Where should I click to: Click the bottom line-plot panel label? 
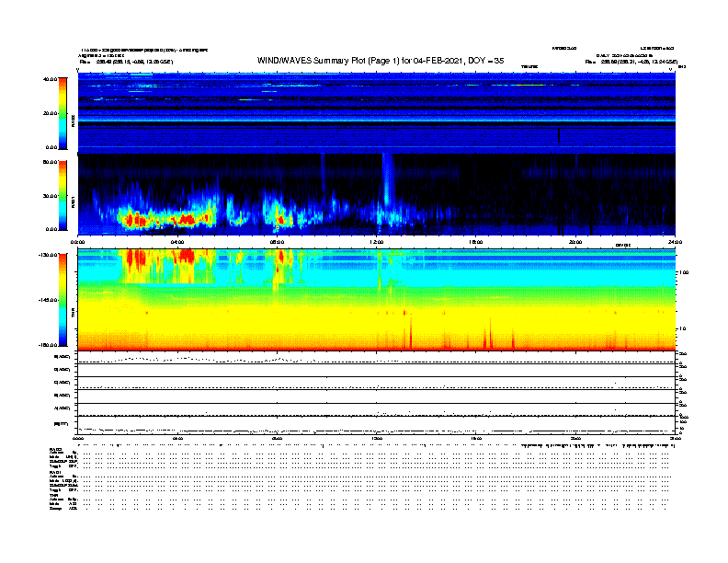[61, 424]
